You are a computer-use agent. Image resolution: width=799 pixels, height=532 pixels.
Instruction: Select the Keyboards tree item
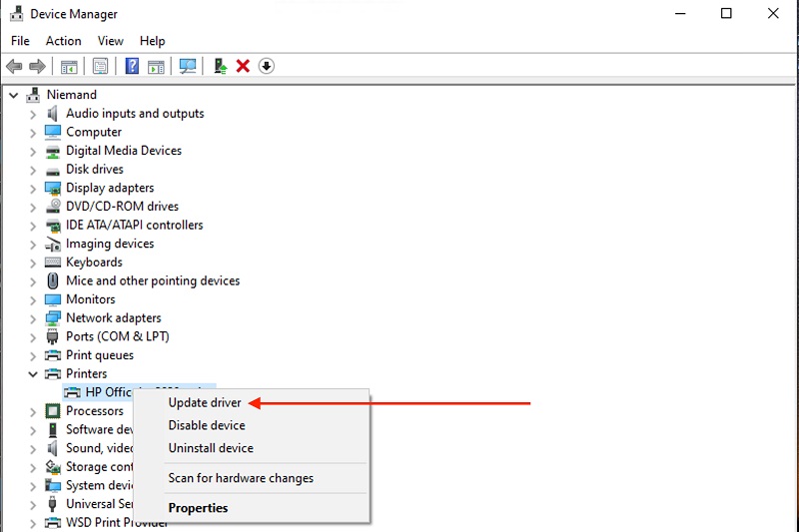point(94,263)
